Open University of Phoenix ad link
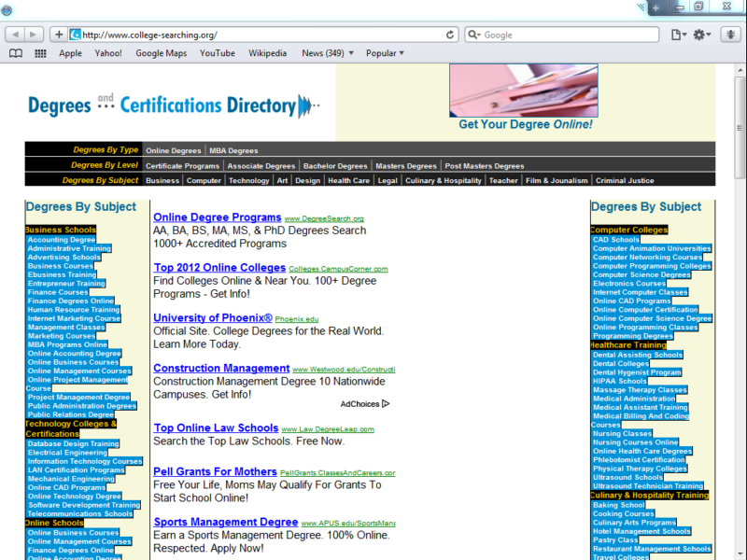747x560 pixels. [x=213, y=318]
